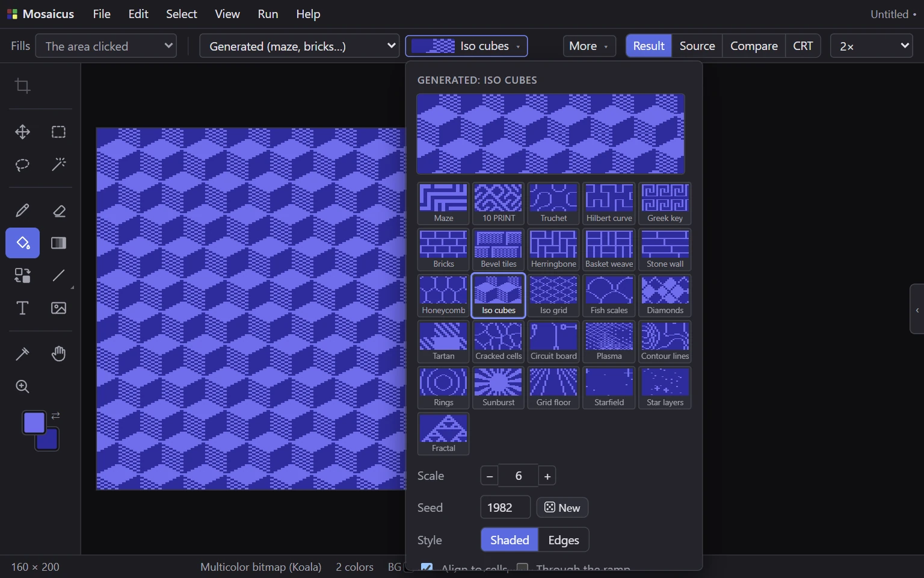Open the More dropdown

[x=589, y=46]
